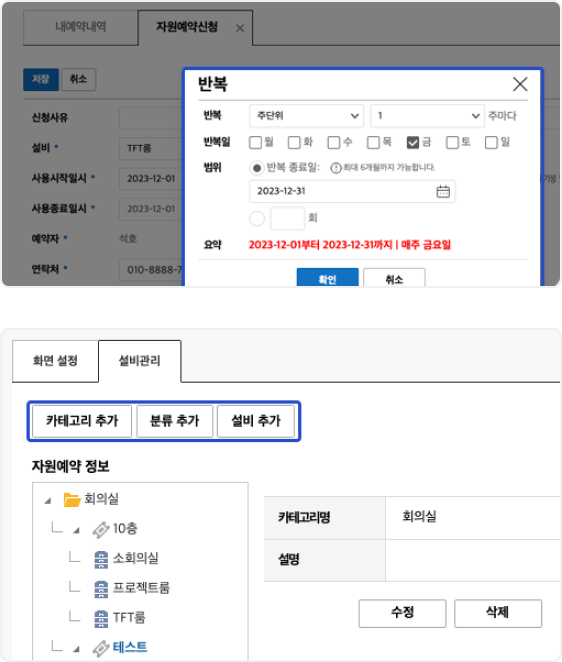Click the 10층 tag icon
Image resolution: width=562 pixels, height=662 pixels.
pyautogui.click(x=101, y=529)
